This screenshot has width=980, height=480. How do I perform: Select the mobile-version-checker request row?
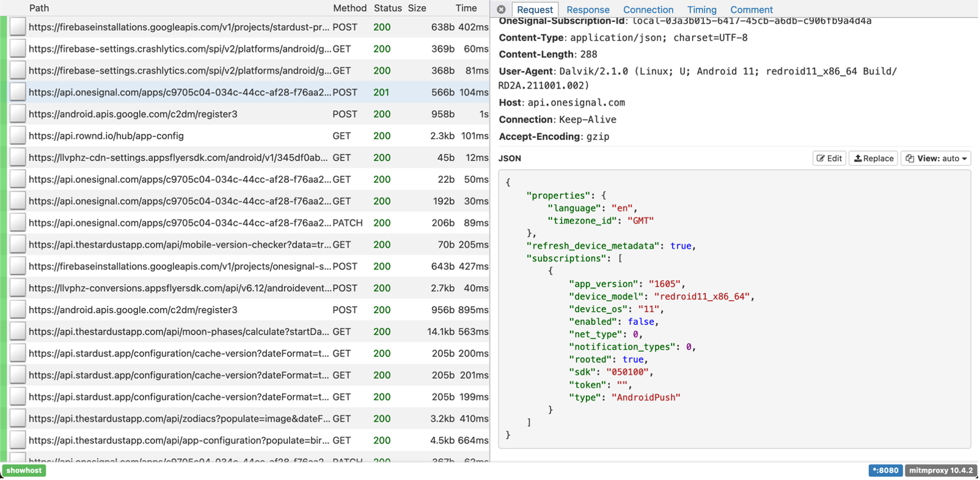tap(180, 245)
